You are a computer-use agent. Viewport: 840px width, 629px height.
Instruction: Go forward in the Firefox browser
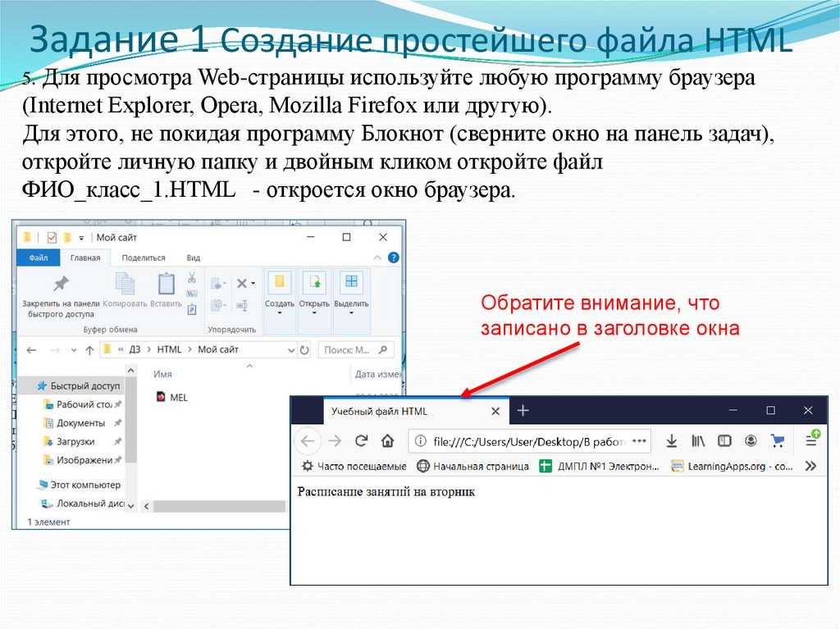[x=335, y=441]
